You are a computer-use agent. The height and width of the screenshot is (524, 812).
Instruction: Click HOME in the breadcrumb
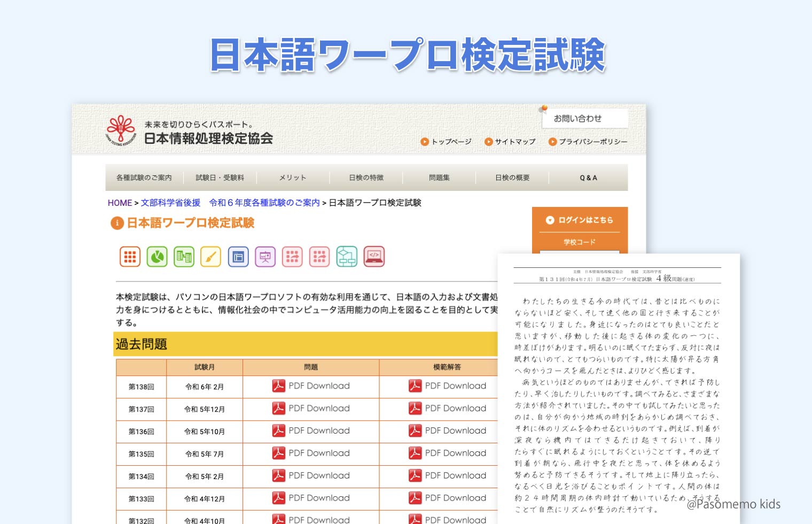pyautogui.click(x=120, y=203)
